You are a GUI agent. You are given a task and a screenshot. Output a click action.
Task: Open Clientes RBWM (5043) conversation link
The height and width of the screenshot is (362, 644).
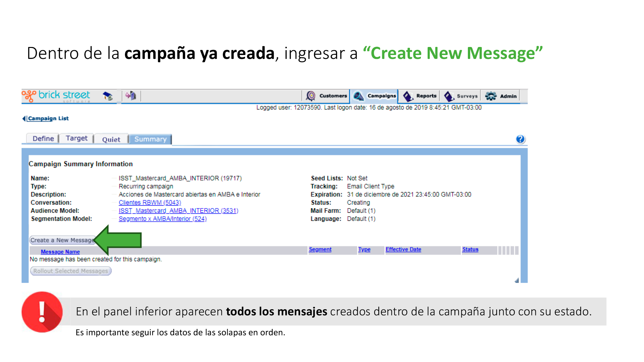(150, 202)
